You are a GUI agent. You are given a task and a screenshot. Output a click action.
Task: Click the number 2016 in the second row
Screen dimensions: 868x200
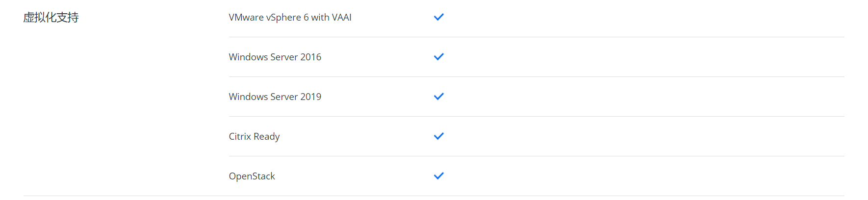pyautogui.click(x=311, y=57)
